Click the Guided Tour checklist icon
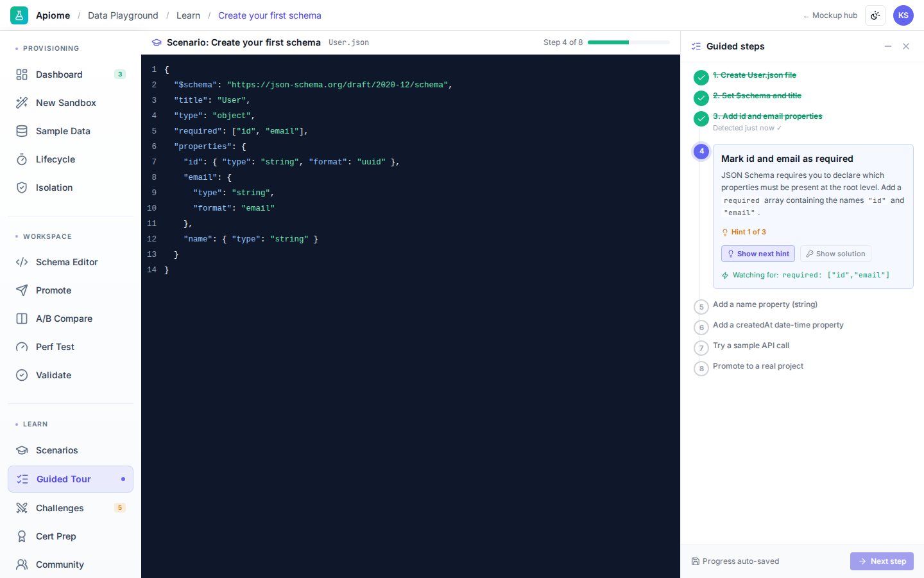The image size is (924, 578). point(22,479)
